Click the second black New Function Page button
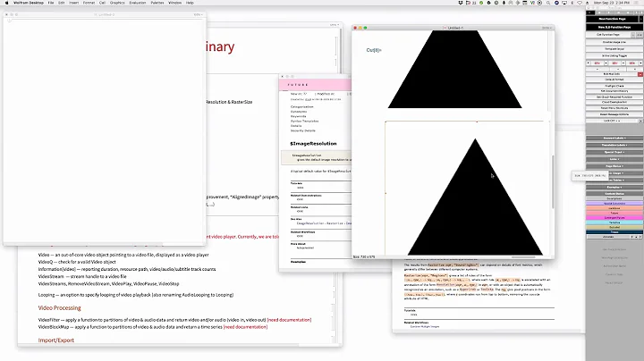This screenshot has height=361, width=644. click(x=614, y=27)
